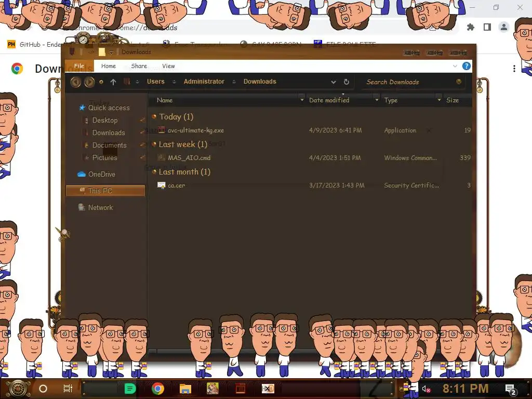This screenshot has width=532, height=399.
Task: Go up one folder level
Action: [x=113, y=82]
